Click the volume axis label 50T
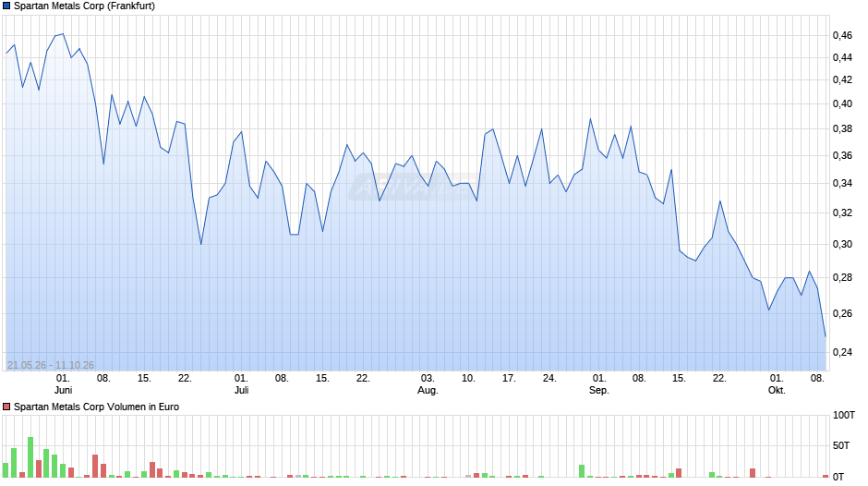Viewport: 868px width, 486px height. point(841,445)
